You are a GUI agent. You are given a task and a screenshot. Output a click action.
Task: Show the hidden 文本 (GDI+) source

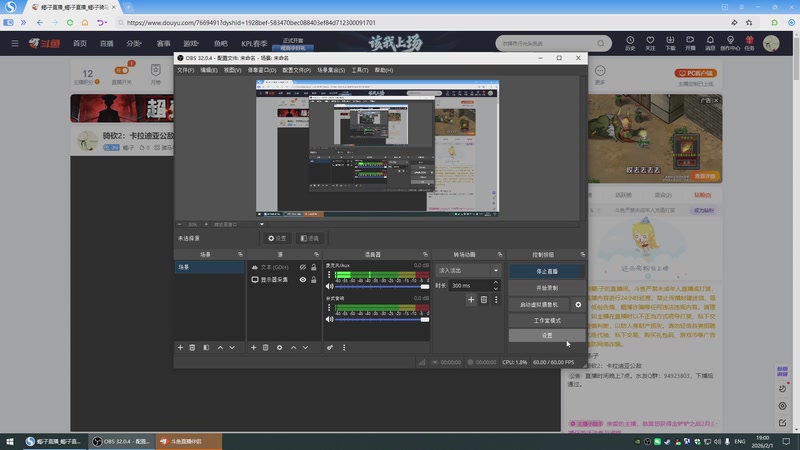pyautogui.click(x=303, y=267)
